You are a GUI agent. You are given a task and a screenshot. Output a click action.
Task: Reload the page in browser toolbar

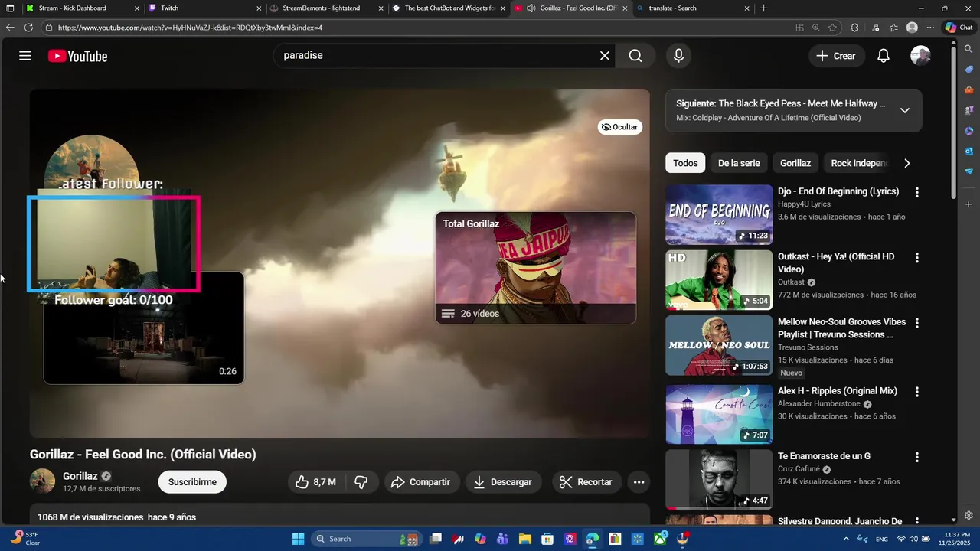pos(28,28)
